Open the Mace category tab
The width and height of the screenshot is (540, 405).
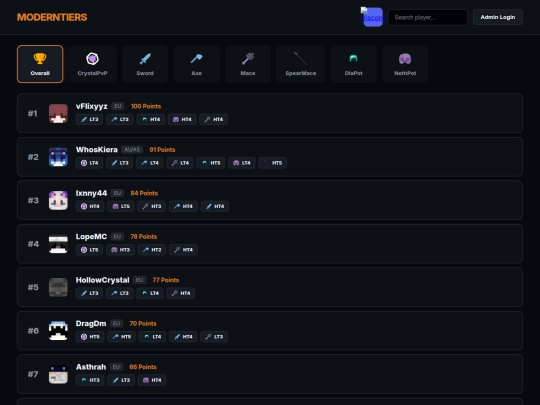click(x=248, y=64)
